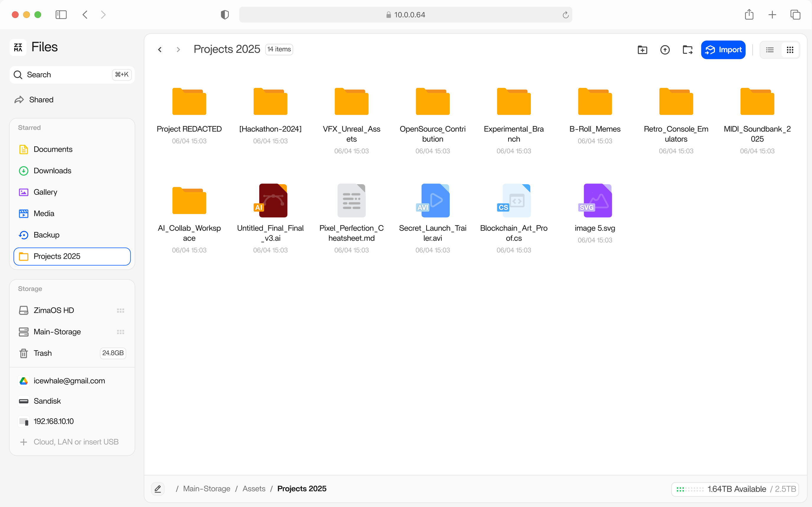
Task: Expand Main-Storage options handle
Action: click(120, 332)
